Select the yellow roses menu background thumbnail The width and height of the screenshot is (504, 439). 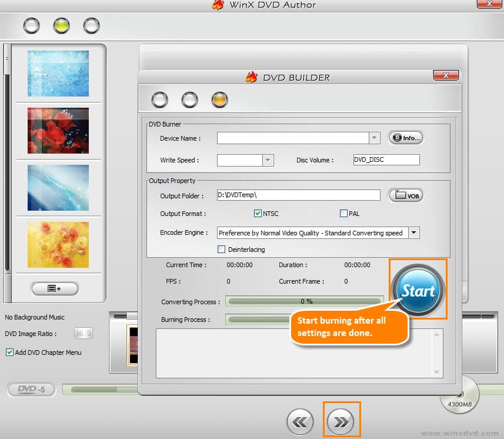(x=58, y=244)
